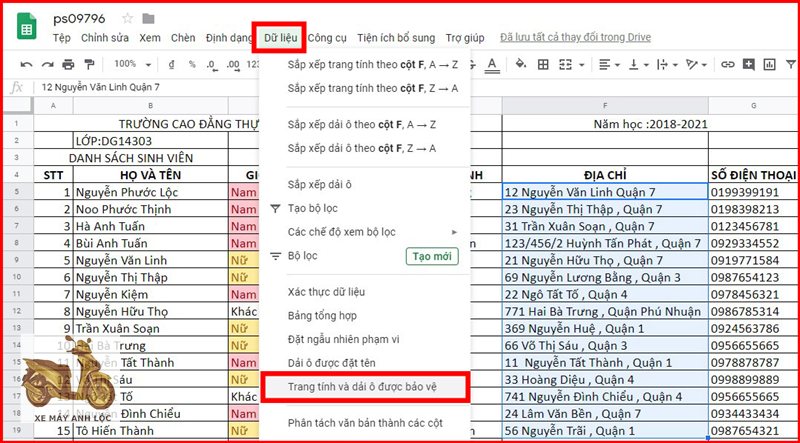The width and height of the screenshot is (800, 443).
Task: Select column F header
Action: [x=605, y=106]
